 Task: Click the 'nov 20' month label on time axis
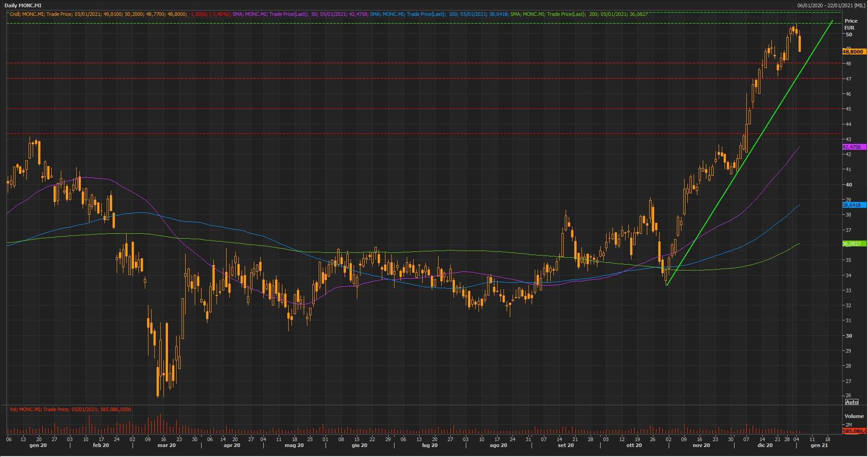(x=701, y=446)
